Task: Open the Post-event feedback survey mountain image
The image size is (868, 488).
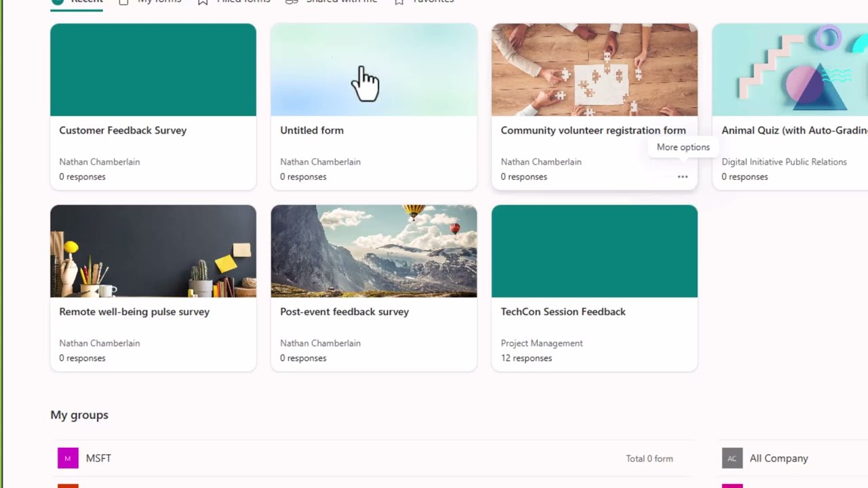Action: [x=374, y=251]
